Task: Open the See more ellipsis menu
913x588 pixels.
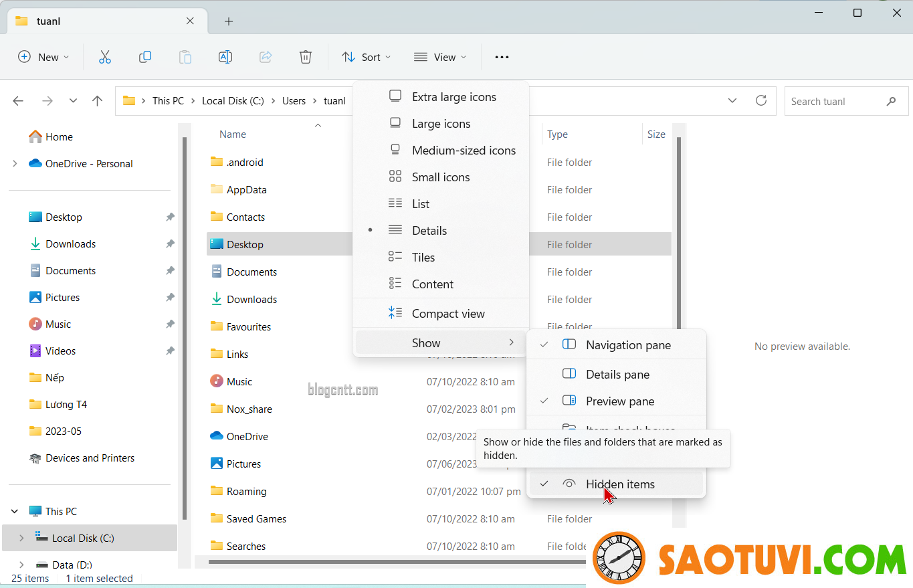Action: [x=502, y=57]
